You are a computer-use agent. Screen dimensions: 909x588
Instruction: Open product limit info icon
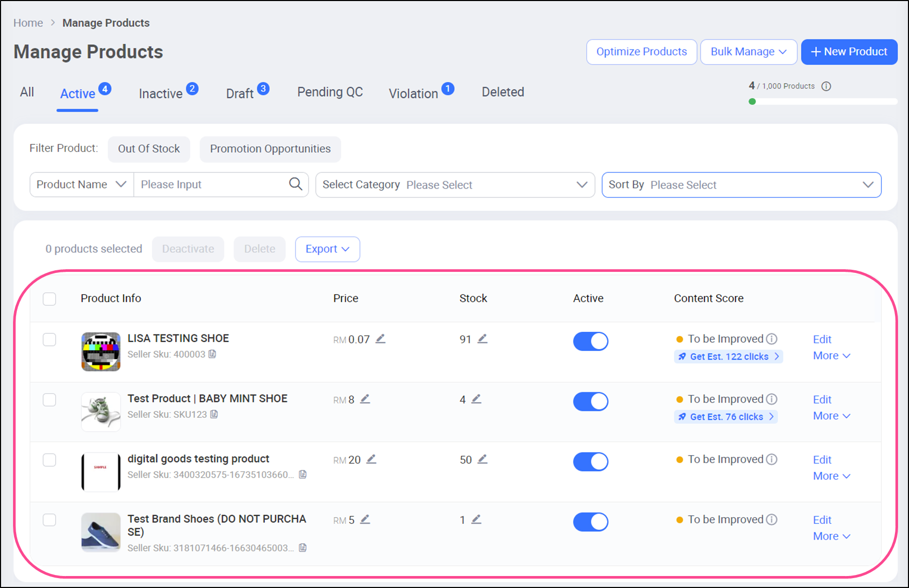tap(826, 86)
